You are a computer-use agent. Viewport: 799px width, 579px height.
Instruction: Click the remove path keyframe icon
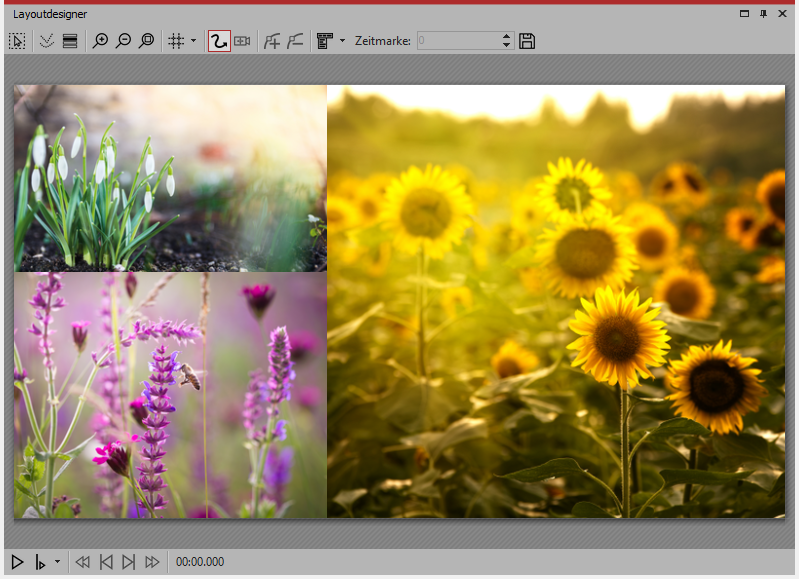[x=295, y=41]
